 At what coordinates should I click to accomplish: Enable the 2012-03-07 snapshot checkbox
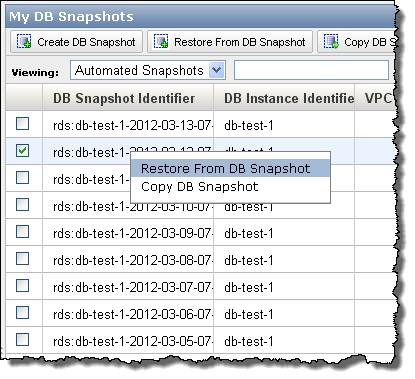pos(22,286)
